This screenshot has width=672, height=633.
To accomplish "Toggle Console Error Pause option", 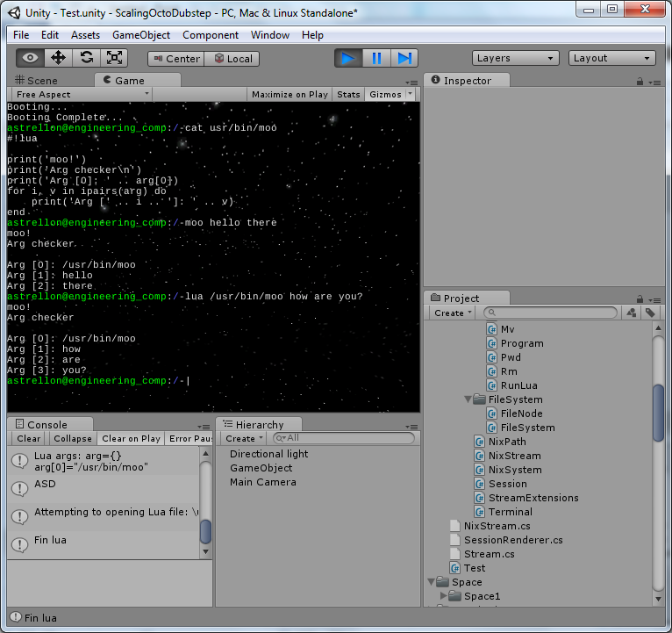I will (x=189, y=439).
